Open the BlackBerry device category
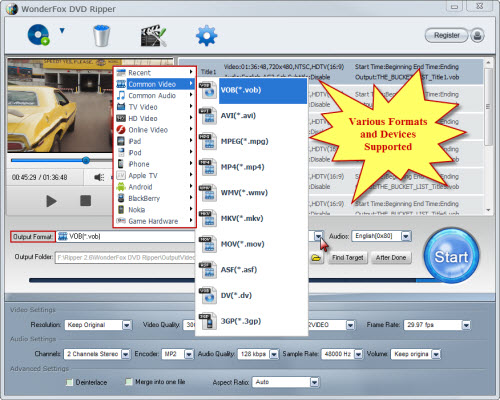Image resolution: width=500 pixels, height=400 pixels. click(155, 198)
